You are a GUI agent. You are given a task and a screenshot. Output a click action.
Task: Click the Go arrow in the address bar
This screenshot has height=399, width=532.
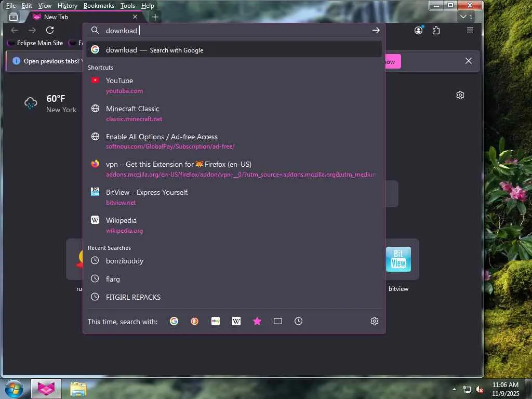coord(376,31)
